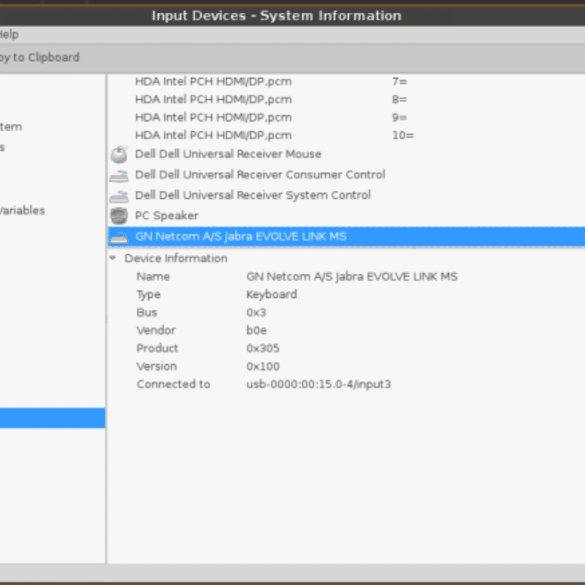Click the Input Devices - System Information title bar
585x585 pixels.
(x=276, y=16)
